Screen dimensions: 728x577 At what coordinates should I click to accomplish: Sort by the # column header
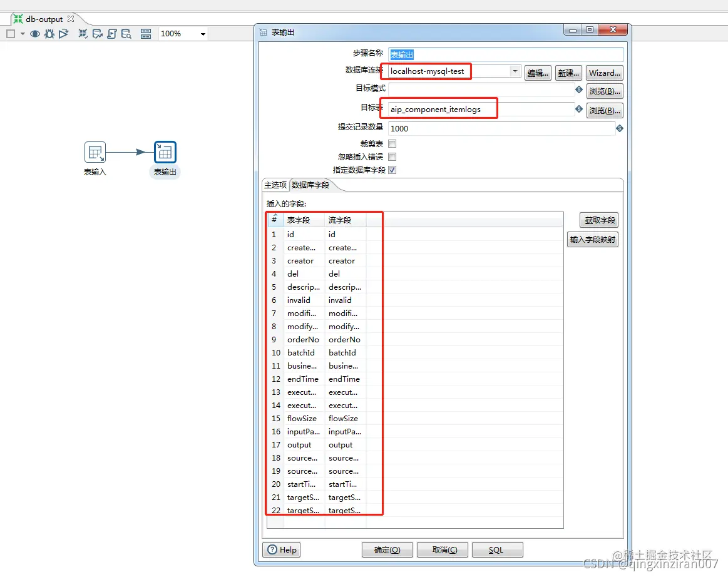click(274, 220)
